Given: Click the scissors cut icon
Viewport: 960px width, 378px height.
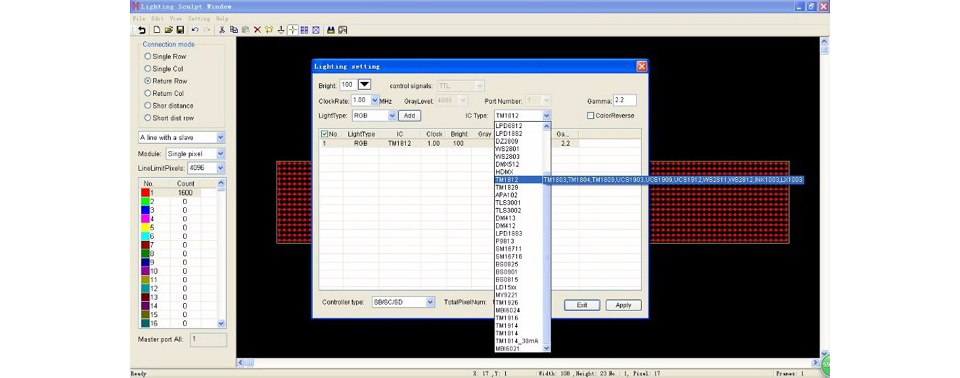Looking at the screenshot, I should pos(222,29).
